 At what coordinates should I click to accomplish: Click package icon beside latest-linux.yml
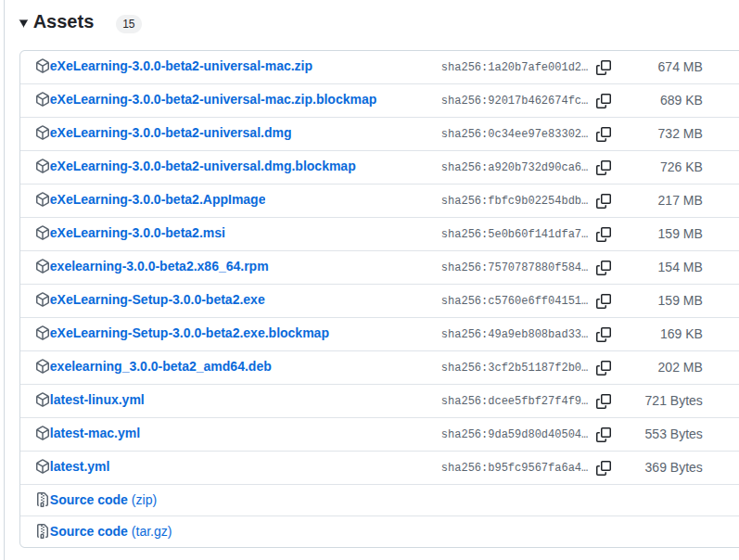click(43, 400)
